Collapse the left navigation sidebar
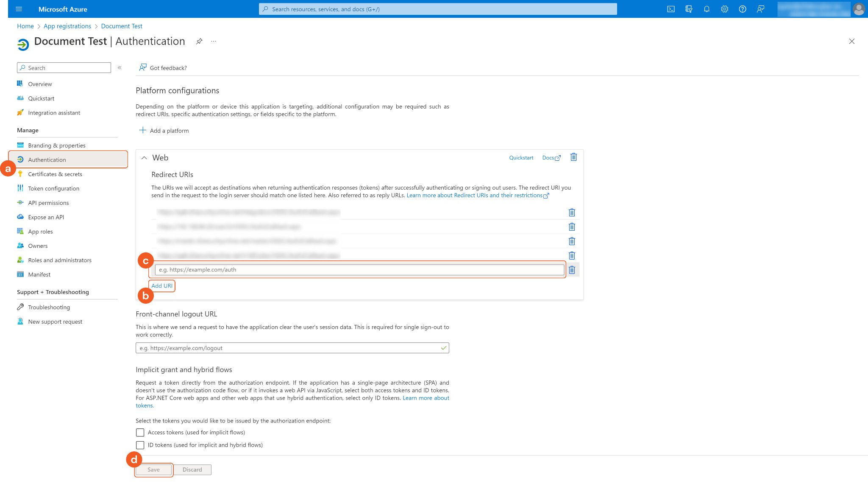The width and height of the screenshot is (868, 484). [120, 68]
